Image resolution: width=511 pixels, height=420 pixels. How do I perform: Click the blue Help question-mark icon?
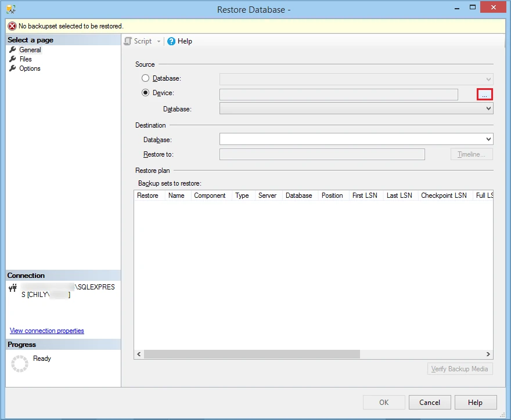(171, 41)
